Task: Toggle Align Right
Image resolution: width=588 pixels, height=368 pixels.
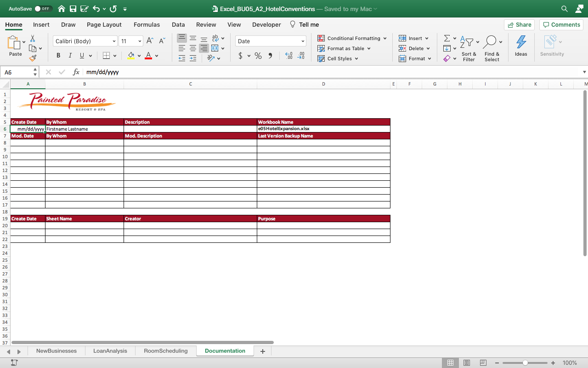Action: click(x=204, y=48)
